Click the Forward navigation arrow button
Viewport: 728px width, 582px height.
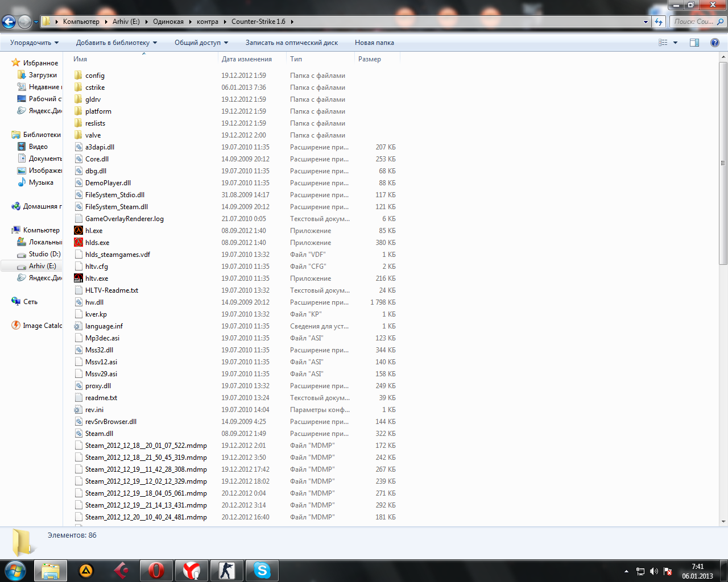[24, 22]
